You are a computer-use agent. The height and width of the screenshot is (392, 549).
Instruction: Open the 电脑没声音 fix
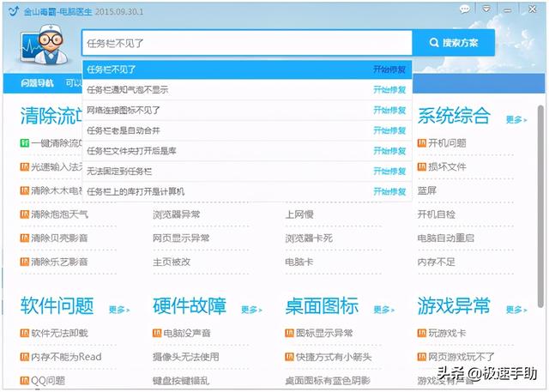[x=187, y=333]
